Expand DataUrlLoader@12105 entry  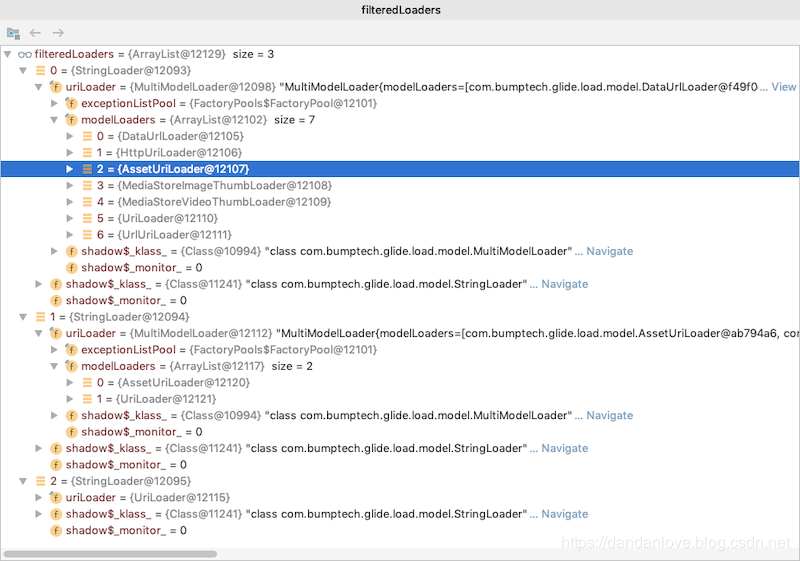tap(70, 136)
